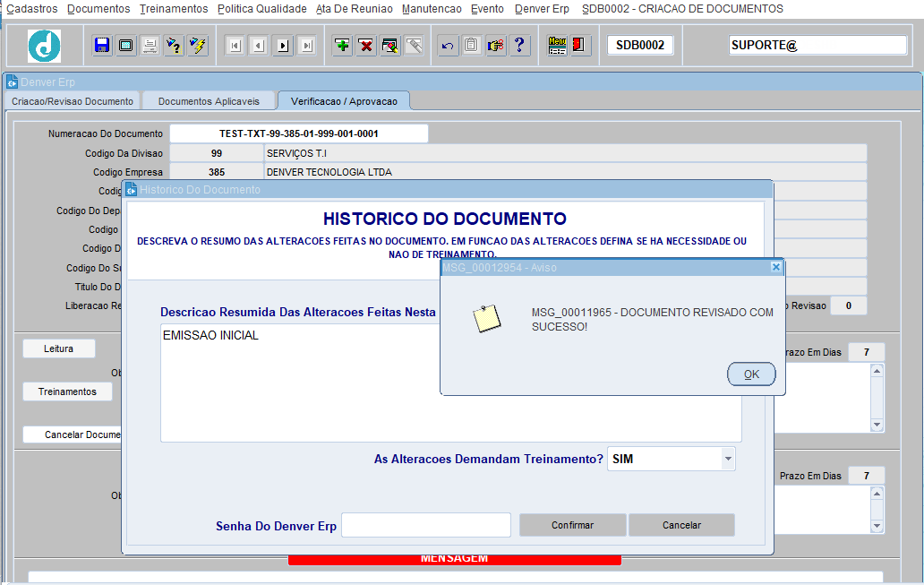The image size is (924, 585).
Task: Open the yellow Menu toolbar icon
Action: [x=557, y=46]
